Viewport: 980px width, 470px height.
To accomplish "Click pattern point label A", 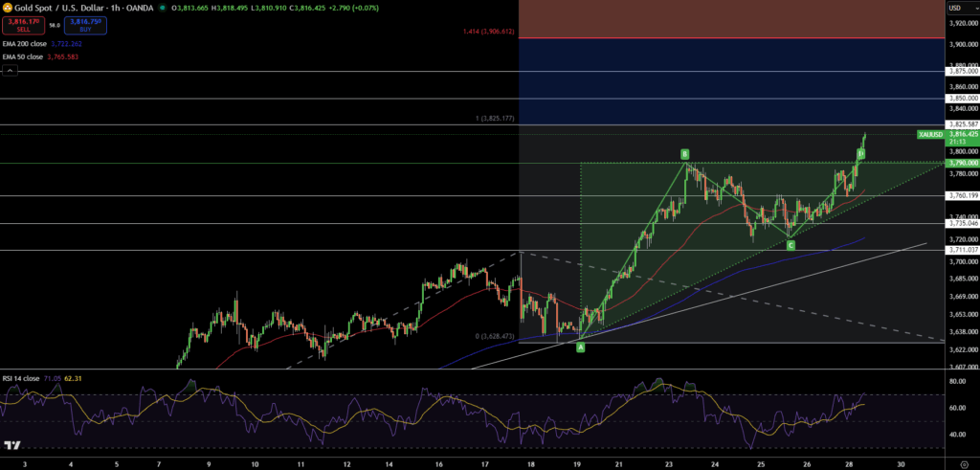I will pyautogui.click(x=581, y=347).
